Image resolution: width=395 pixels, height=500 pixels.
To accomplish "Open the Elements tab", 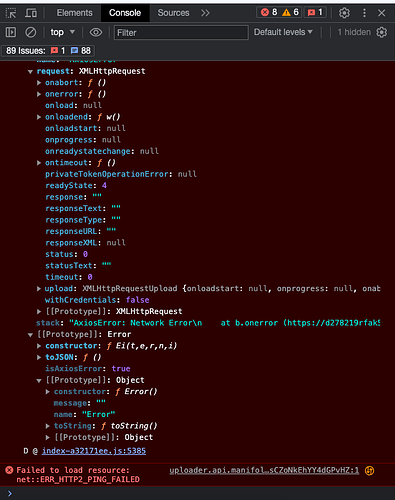I will pos(74,13).
